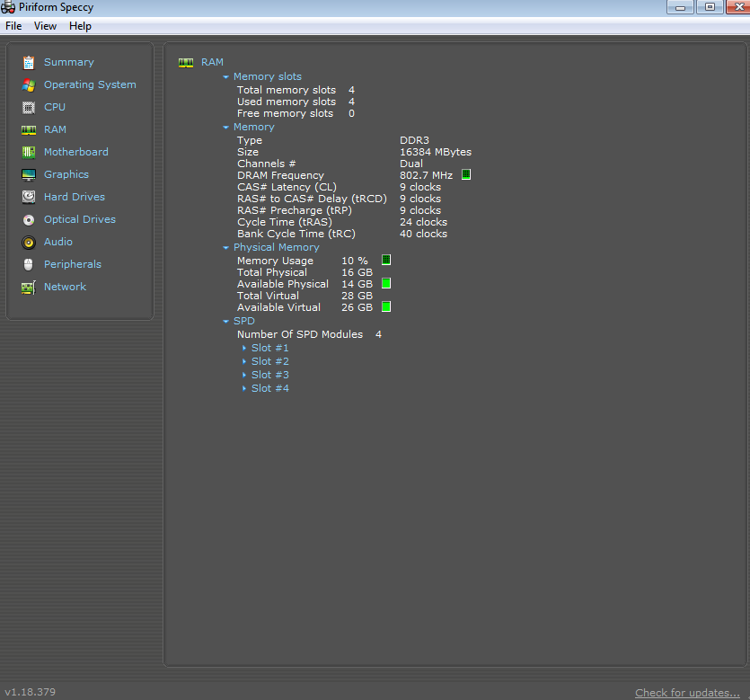Click the 16384 MBytes size value
This screenshot has height=700, width=750.
tap(436, 152)
